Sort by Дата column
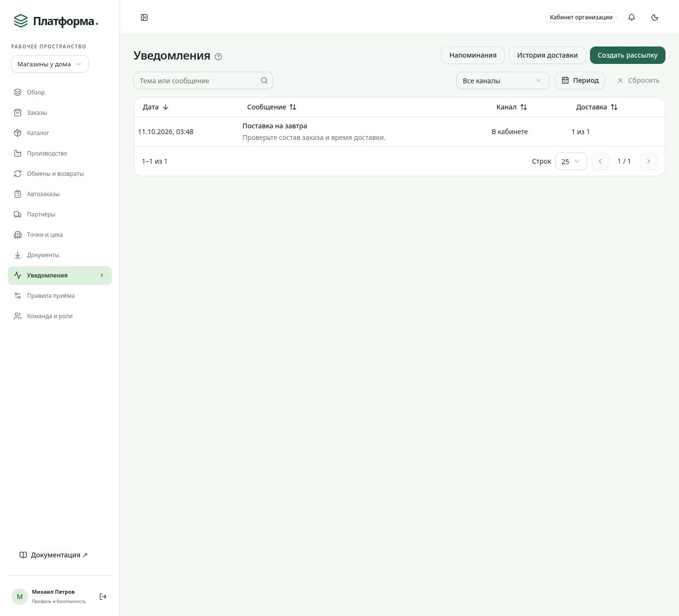The height and width of the screenshot is (616, 679). click(x=155, y=107)
